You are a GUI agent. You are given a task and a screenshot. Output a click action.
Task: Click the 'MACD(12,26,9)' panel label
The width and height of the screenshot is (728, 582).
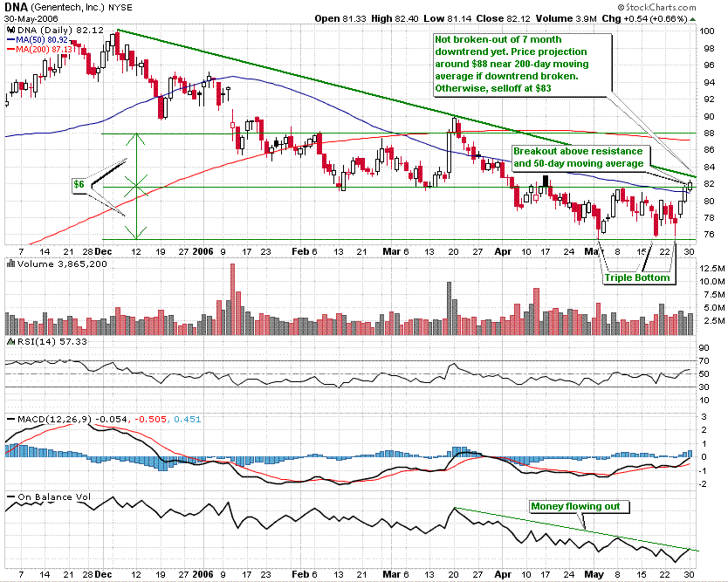pyautogui.click(x=55, y=420)
